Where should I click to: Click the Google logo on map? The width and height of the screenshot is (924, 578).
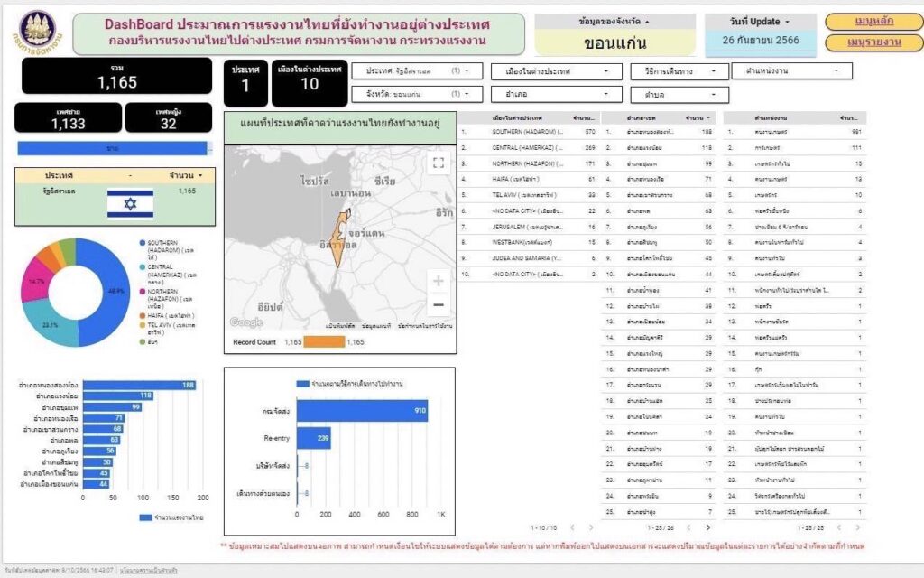click(x=245, y=322)
